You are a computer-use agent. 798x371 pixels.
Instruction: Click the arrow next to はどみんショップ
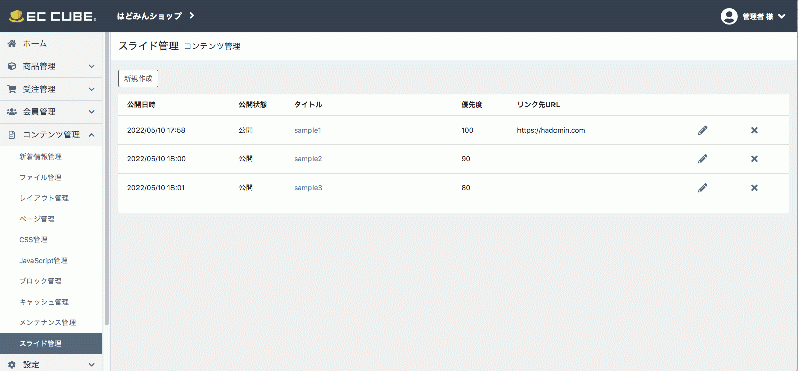pos(191,16)
